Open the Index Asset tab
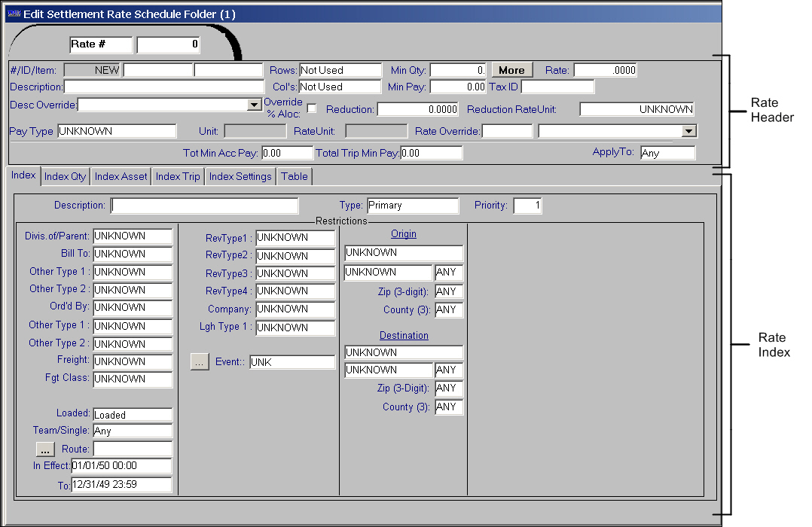The width and height of the screenshot is (812, 527). tap(121, 176)
